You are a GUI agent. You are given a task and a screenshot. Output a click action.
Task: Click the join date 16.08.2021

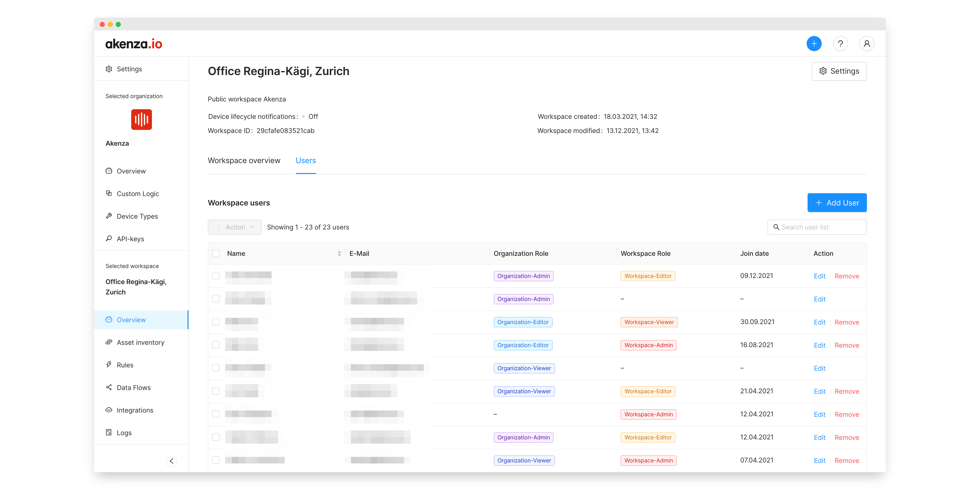point(756,345)
